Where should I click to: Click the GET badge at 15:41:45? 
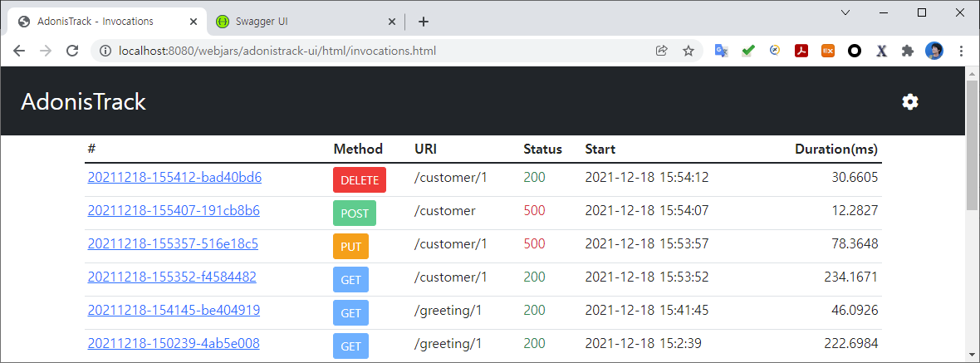point(350,312)
